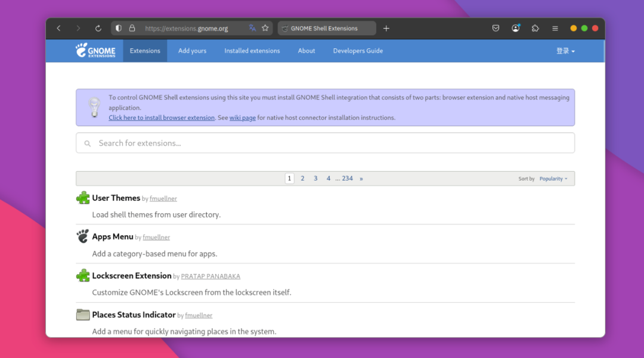Click the address bar URL field
644x358 pixels.
point(192,29)
